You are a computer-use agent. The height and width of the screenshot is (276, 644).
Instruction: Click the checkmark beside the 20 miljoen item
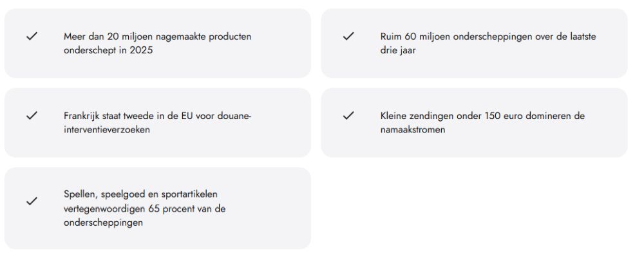tap(32, 37)
